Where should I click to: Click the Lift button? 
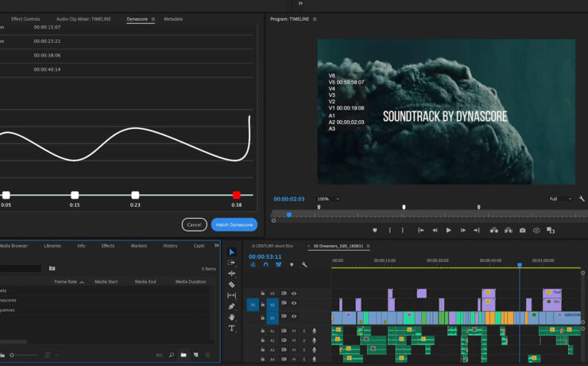coord(494,231)
